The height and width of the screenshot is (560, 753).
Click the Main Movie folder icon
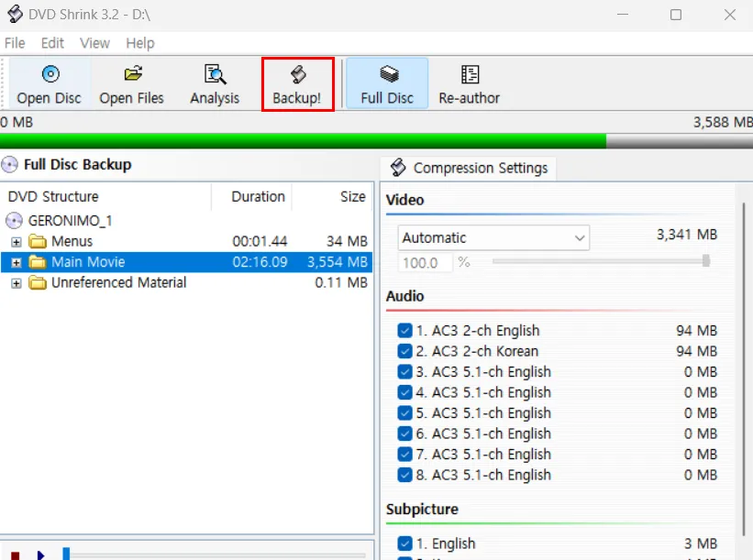(38, 262)
